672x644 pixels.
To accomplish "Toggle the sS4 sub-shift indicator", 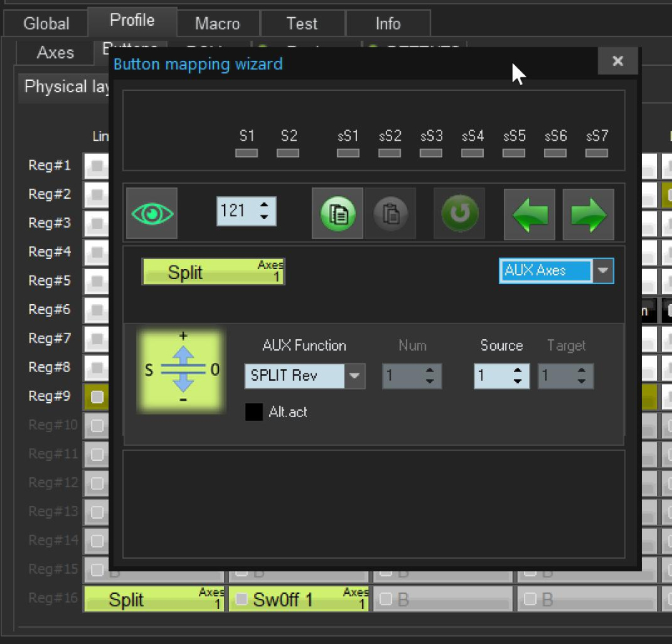I will (472, 152).
